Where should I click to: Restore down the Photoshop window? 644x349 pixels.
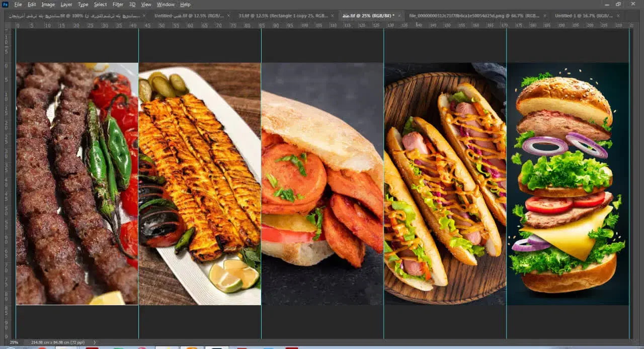point(618,5)
